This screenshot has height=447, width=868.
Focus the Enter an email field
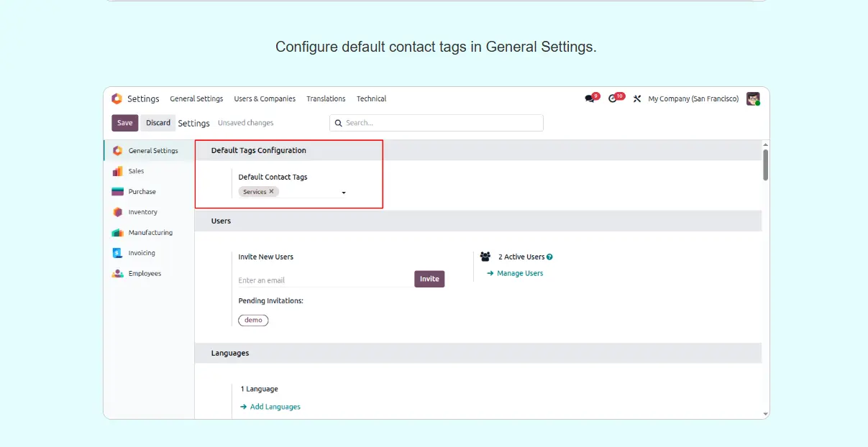pos(324,280)
